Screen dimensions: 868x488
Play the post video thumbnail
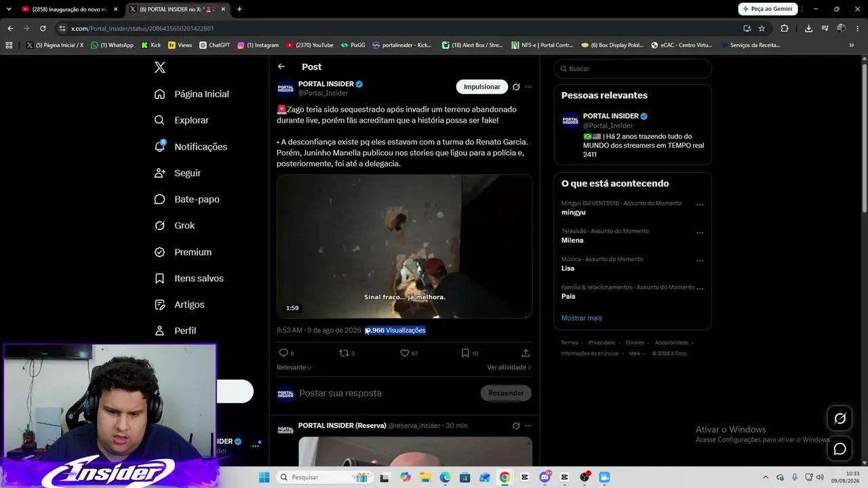[x=404, y=247]
